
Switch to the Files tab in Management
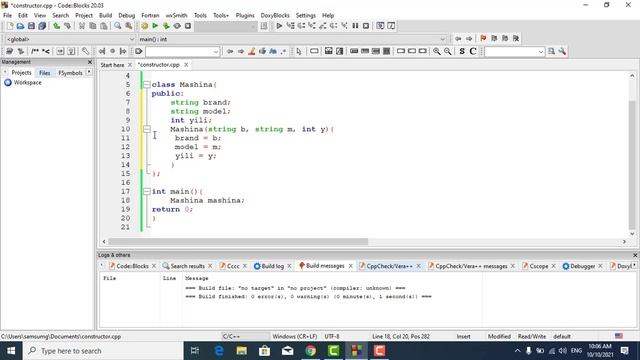coord(44,73)
